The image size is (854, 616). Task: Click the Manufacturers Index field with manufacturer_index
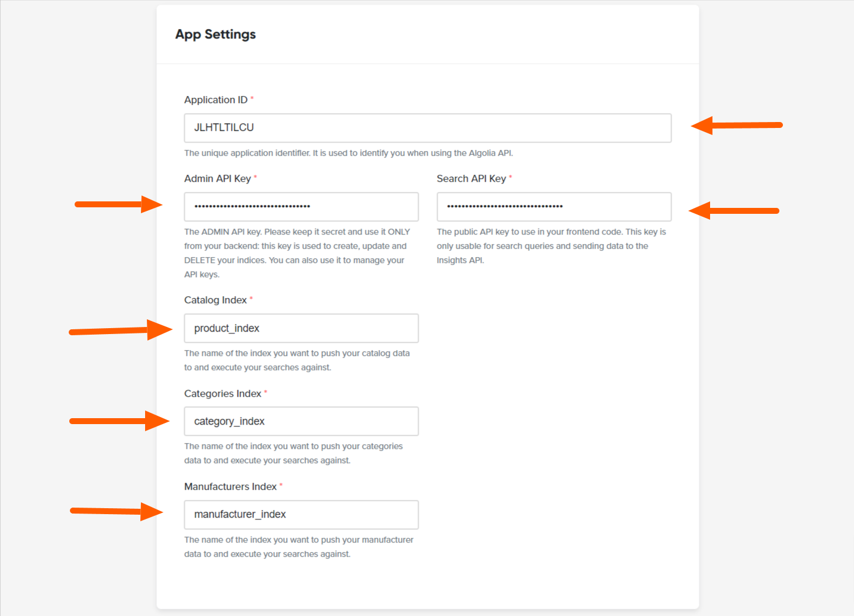click(301, 515)
